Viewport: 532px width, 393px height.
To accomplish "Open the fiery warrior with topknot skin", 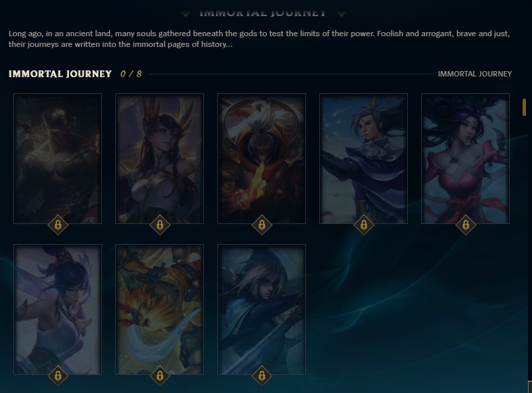I will 262,158.
